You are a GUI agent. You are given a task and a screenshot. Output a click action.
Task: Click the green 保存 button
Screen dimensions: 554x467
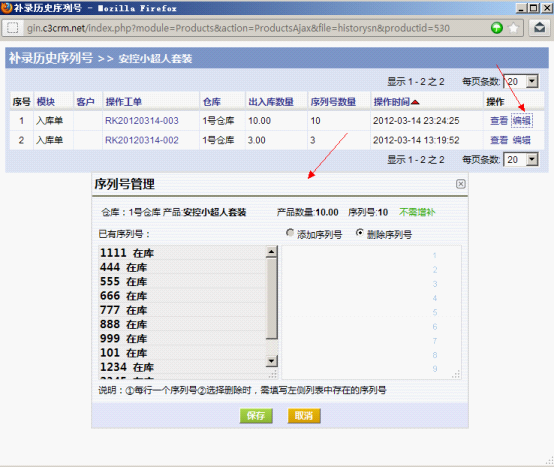(x=256, y=416)
